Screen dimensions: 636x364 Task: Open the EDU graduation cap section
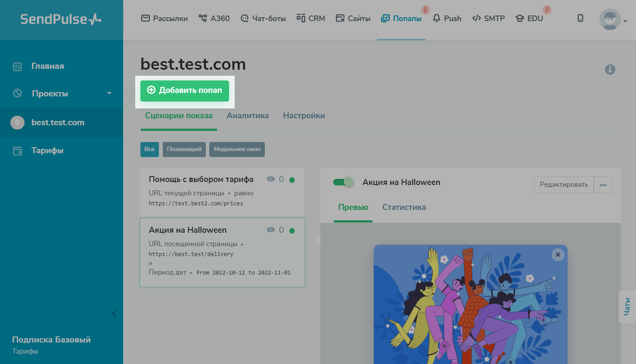(x=529, y=19)
